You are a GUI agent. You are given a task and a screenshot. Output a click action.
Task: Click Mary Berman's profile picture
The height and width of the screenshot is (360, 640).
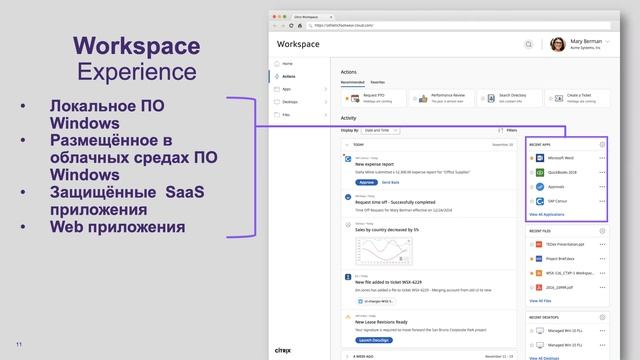click(558, 44)
